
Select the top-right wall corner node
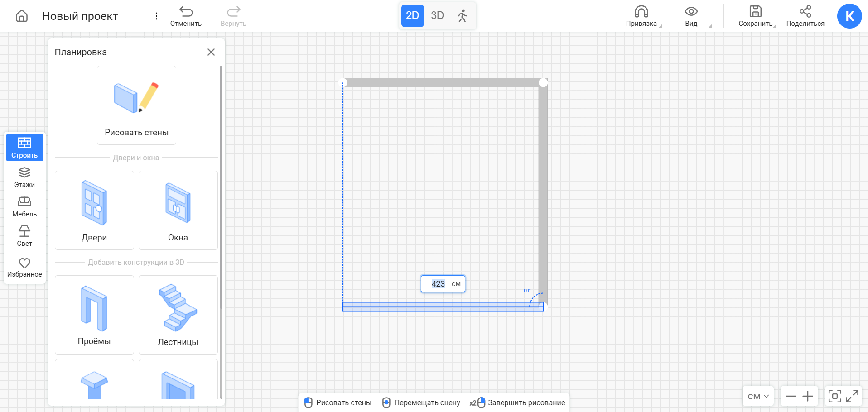coord(543,82)
